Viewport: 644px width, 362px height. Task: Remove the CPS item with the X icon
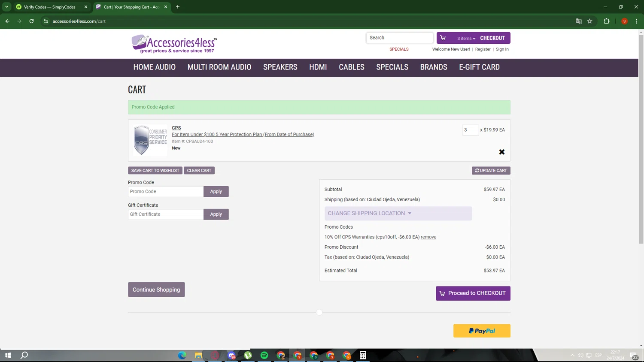(501, 152)
